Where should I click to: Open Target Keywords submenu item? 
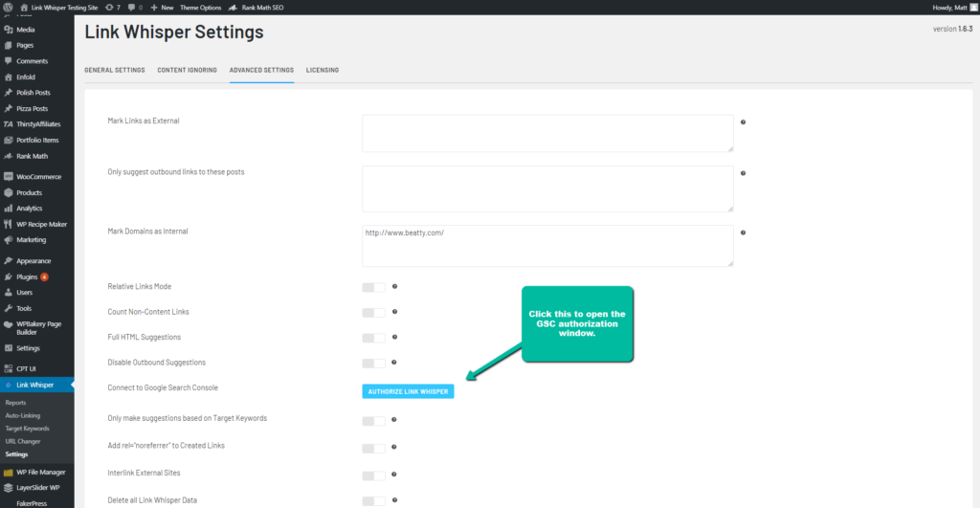27,429
